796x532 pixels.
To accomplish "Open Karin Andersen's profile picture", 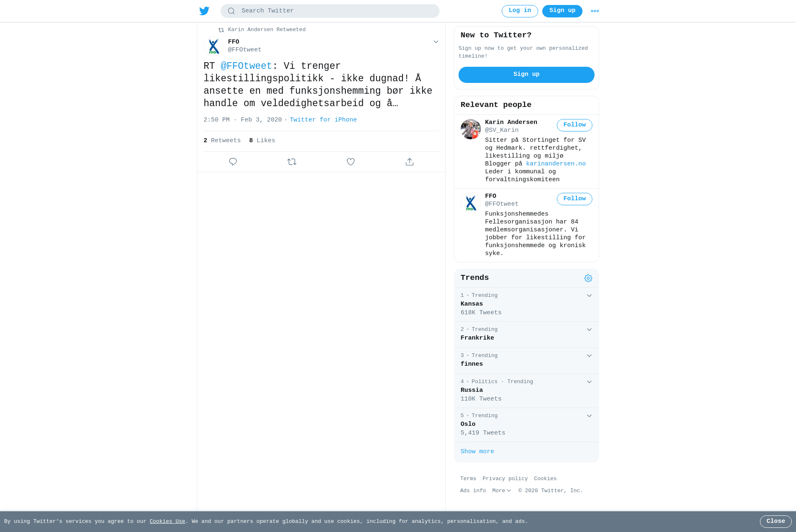I will 471,129.
